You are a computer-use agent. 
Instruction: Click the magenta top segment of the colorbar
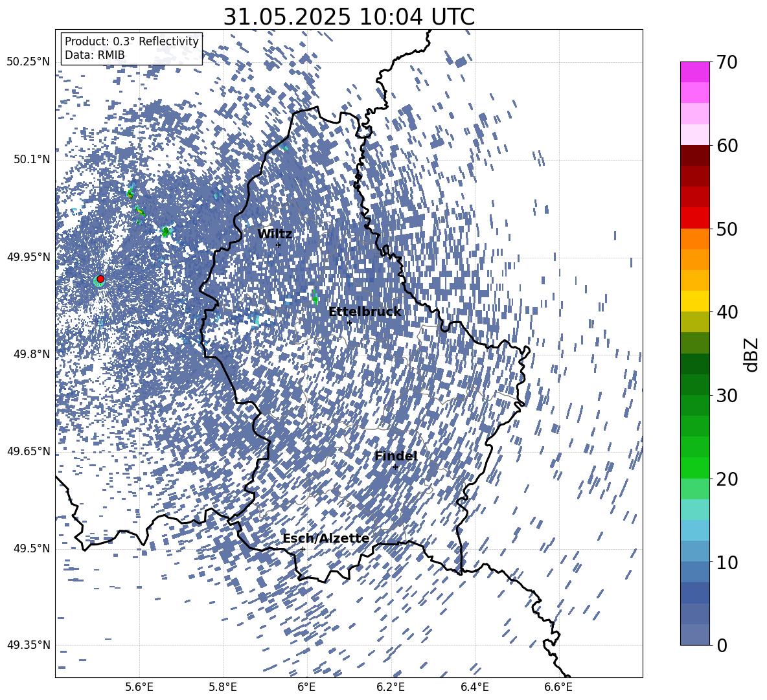694,72
